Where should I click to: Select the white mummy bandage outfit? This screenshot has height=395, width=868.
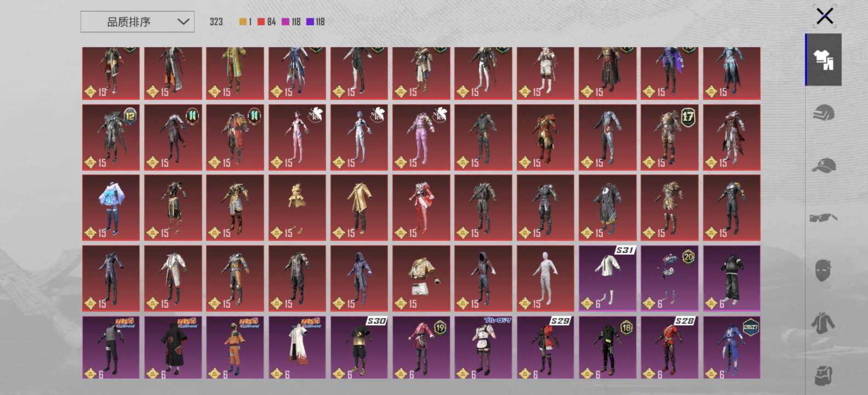point(545,278)
